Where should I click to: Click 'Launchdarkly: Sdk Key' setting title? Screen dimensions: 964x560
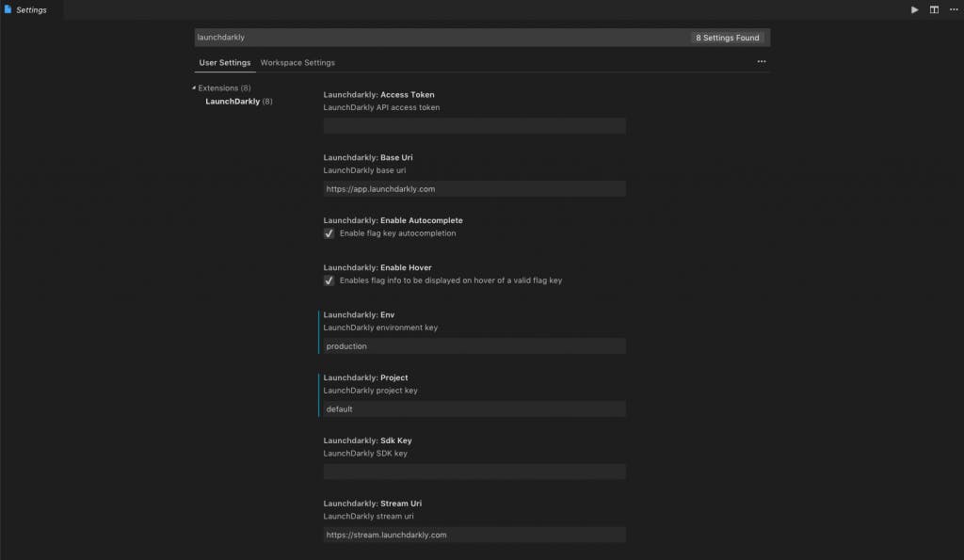368,440
